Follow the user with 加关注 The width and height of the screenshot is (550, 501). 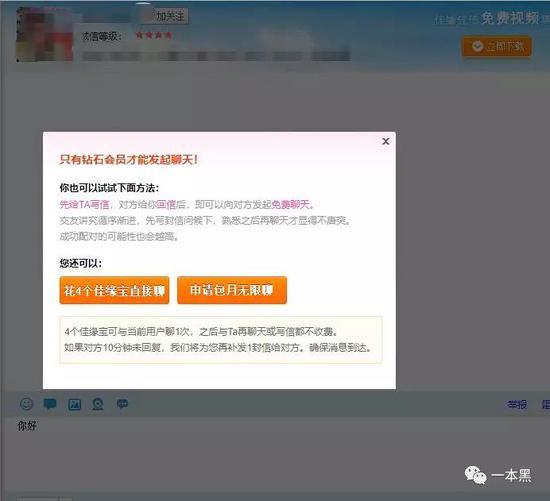click(x=170, y=16)
